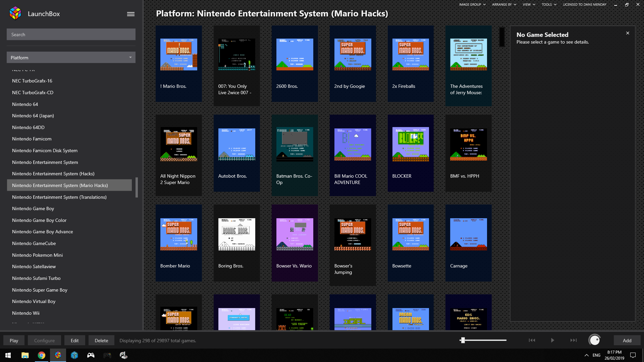Open Windows notification center
Image resolution: width=644 pixels, height=362 pixels.
click(633, 355)
